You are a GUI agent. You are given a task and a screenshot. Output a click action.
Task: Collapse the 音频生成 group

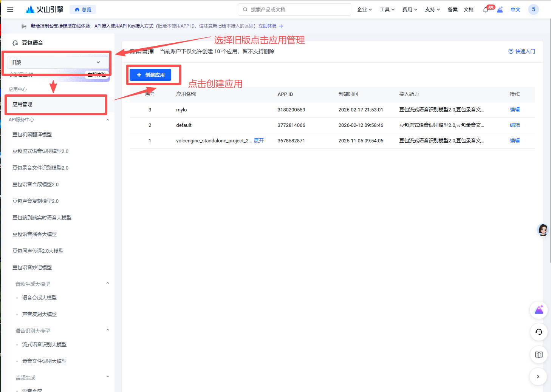[108, 377]
